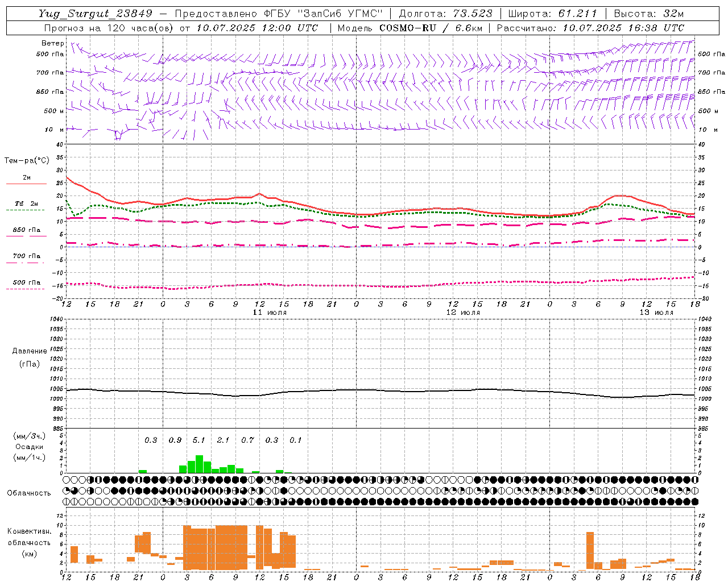The image size is (728, 582).
Task: Click the computed time '10.07.2025 16:38 UTC'
Action: pyautogui.click(x=623, y=28)
